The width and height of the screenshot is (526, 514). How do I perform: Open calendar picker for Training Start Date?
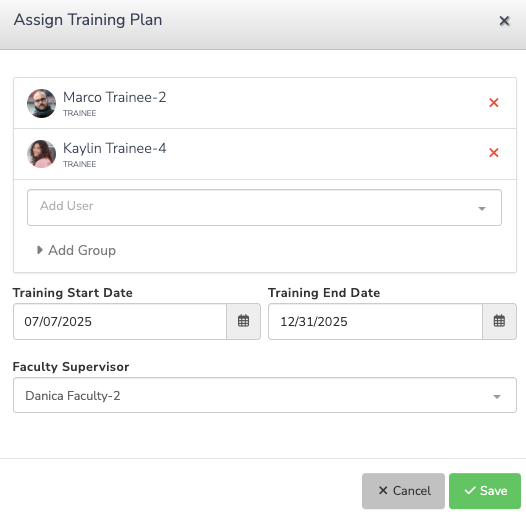coord(244,321)
